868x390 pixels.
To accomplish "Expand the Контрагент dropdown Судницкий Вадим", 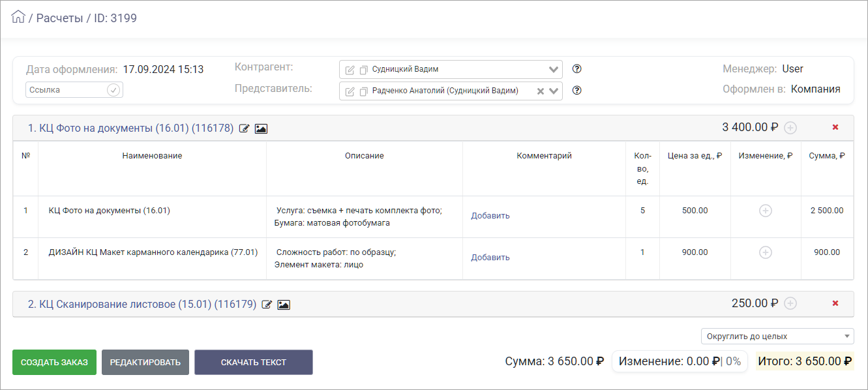I will click(554, 69).
